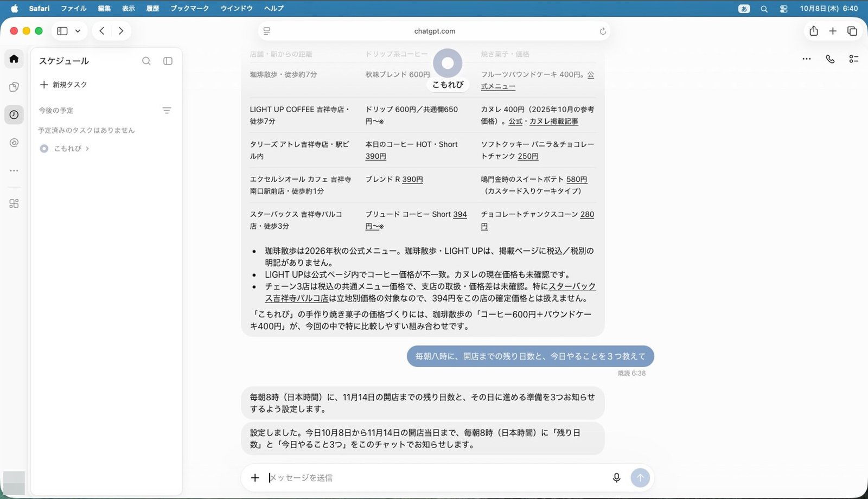This screenshot has width=868, height=499.
Task: Activate microphone dictation in message box
Action: pyautogui.click(x=616, y=477)
